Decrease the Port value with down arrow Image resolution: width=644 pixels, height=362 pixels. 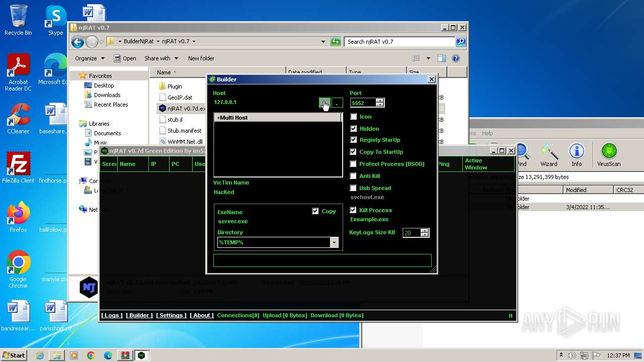click(x=380, y=105)
